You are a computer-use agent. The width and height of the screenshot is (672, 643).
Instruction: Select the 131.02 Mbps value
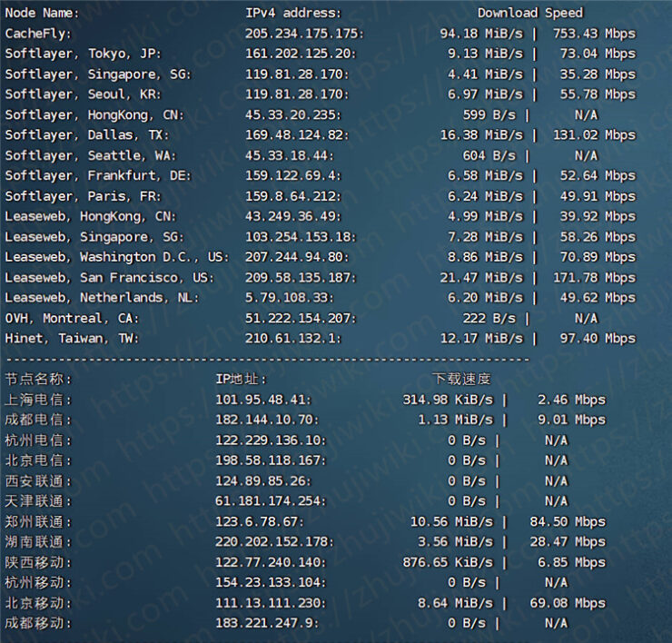[x=595, y=135]
